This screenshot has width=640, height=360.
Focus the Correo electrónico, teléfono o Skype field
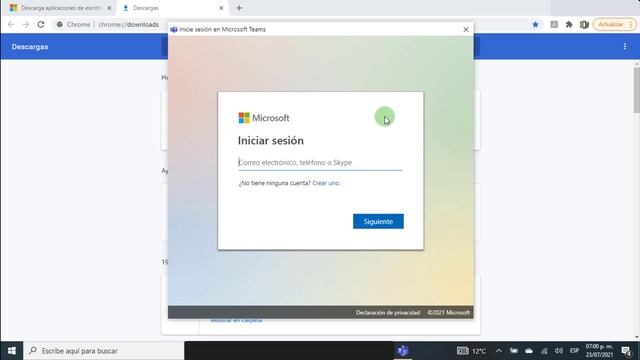coord(320,162)
